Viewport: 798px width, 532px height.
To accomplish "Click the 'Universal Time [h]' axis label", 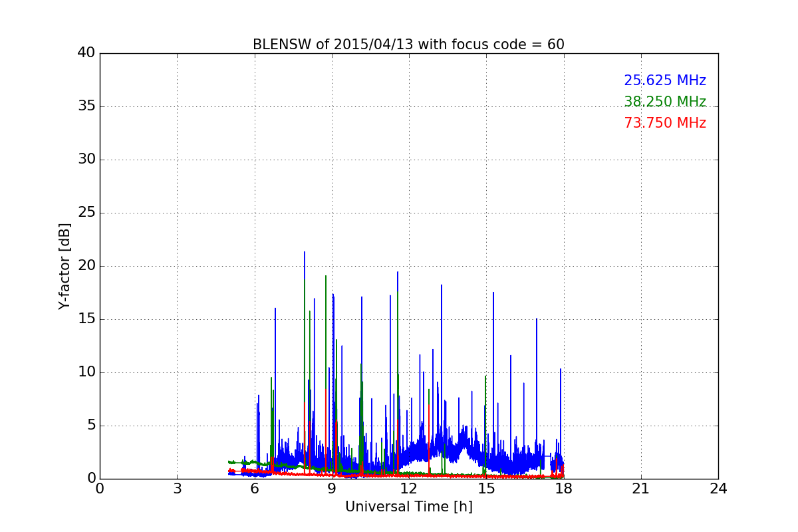I will [409, 507].
